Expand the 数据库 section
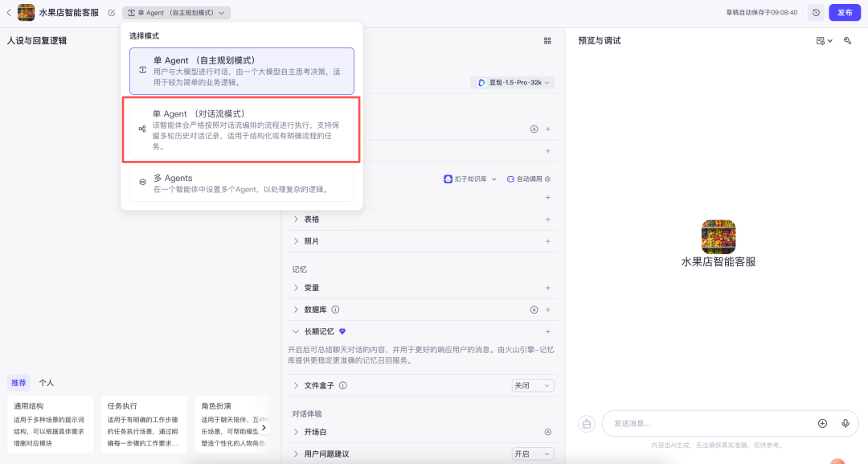 (296, 310)
